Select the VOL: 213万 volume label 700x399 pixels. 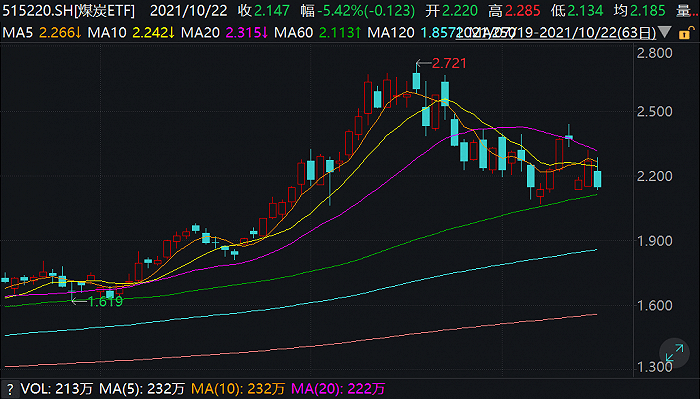pyautogui.click(x=57, y=389)
